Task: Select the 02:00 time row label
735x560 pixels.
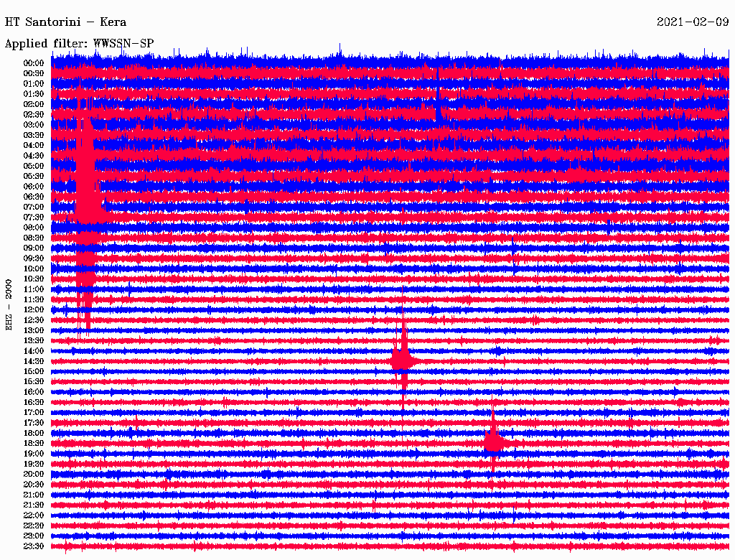Action: [x=34, y=105]
